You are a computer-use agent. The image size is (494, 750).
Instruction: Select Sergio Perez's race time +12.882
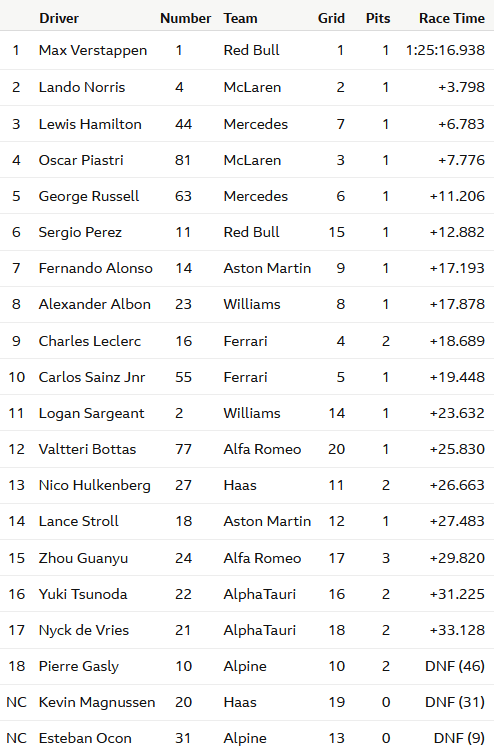tap(457, 232)
